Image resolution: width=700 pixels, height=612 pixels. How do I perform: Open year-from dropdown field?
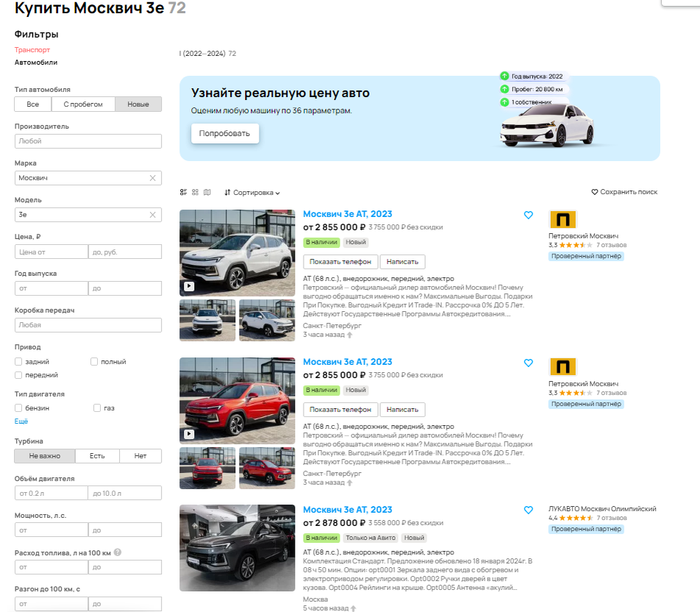point(51,288)
